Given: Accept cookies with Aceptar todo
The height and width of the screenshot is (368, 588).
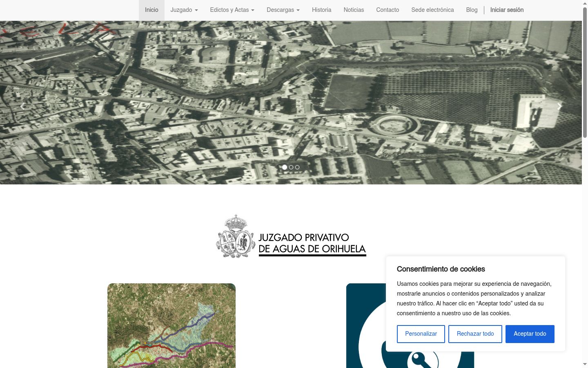Looking at the screenshot, I should (x=530, y=334).
